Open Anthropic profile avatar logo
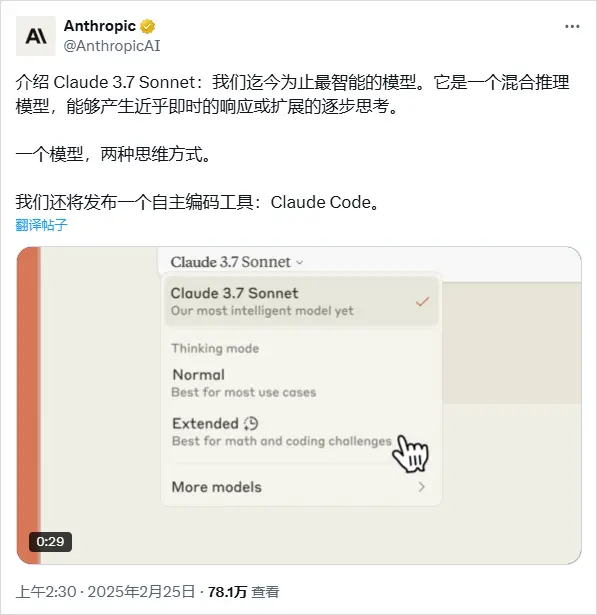 coord(36,36)
